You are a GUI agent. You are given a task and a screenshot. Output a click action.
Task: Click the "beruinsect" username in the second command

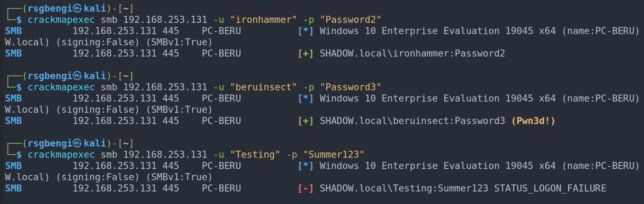(x=263, y=87)
